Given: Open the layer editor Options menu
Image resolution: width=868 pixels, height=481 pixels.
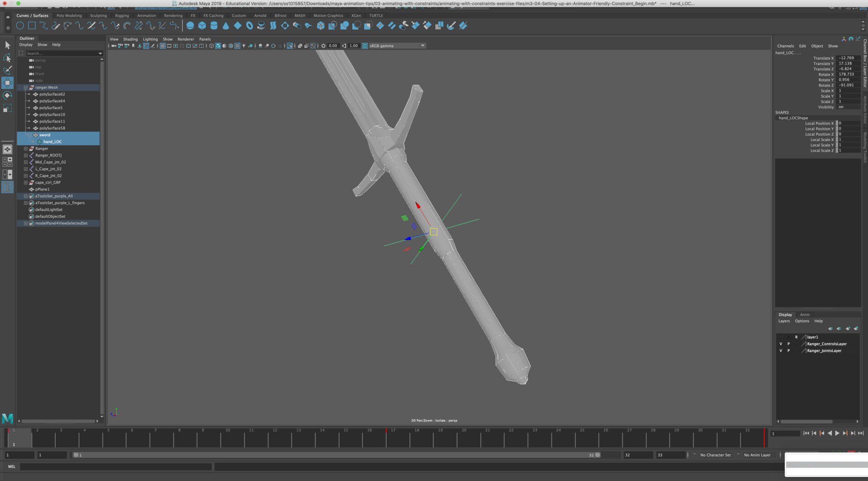Looking at the screenshot, I should coord(802,321).
